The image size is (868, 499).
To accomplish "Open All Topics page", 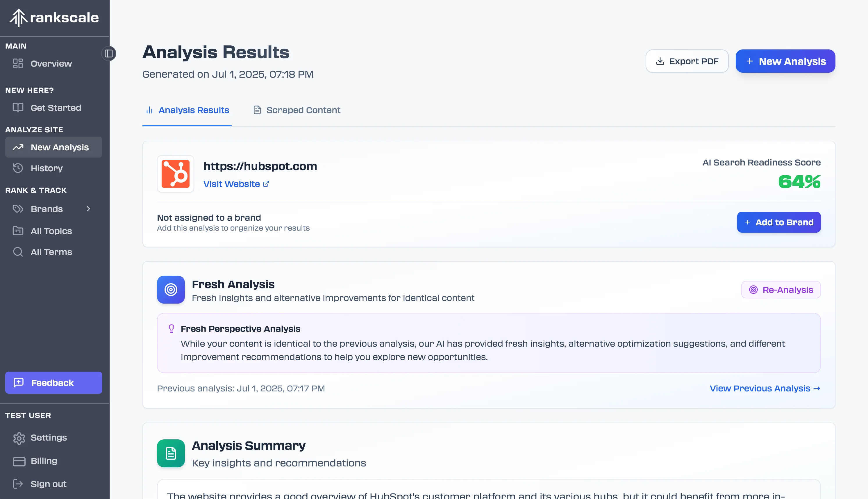I will [51, 231].
